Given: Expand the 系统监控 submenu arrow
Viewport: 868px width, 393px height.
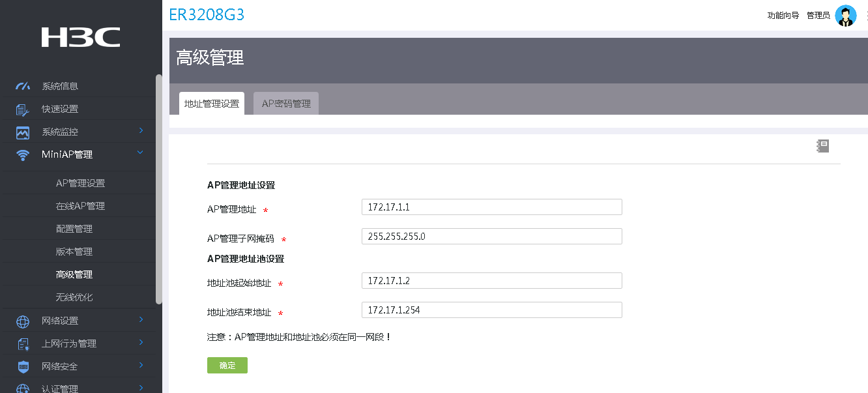Looking at the screenshot, I should coord(141,131).
